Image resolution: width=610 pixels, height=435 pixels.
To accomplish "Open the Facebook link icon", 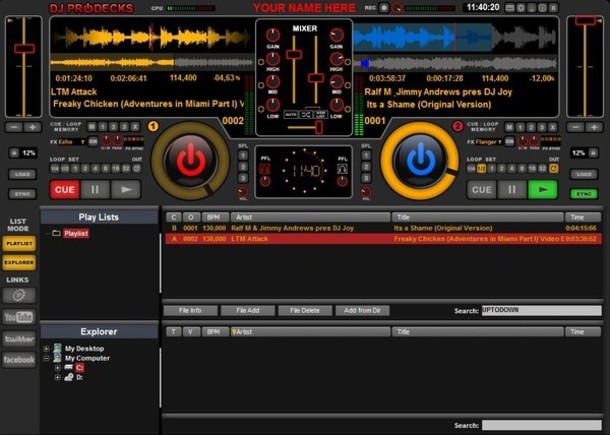I will [19, 360].
